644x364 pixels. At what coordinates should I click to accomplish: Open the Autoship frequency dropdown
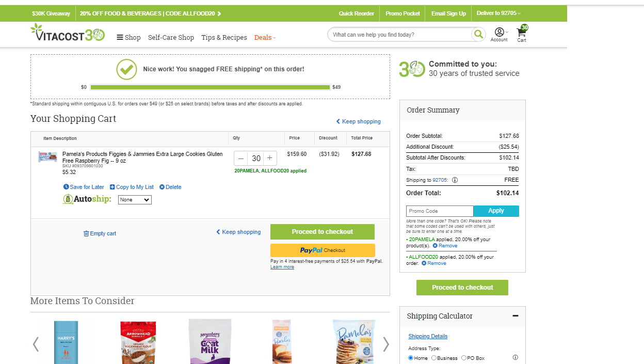[135, 200]
